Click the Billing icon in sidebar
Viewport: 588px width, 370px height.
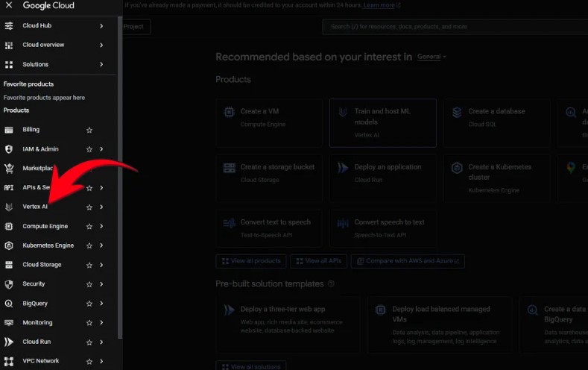9,130
